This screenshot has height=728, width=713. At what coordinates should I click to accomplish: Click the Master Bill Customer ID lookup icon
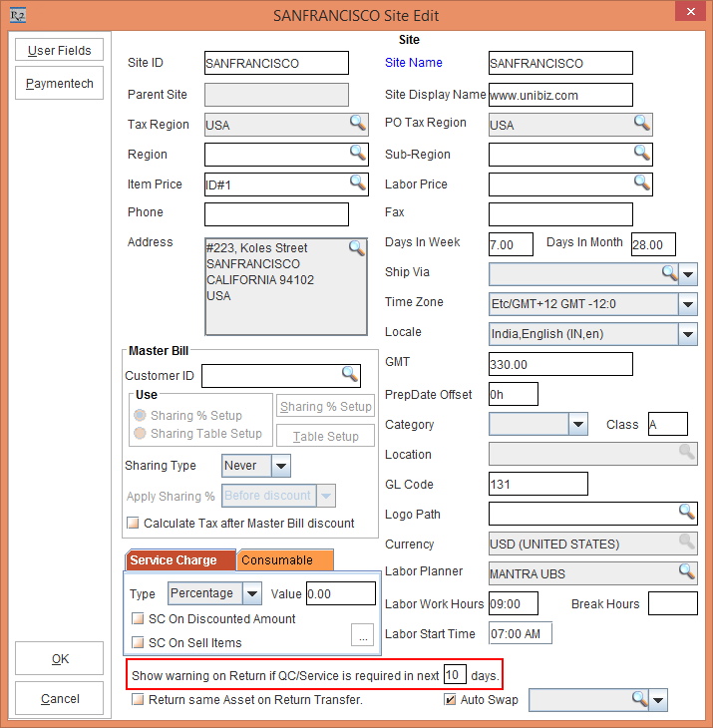(x=349, y=374)
